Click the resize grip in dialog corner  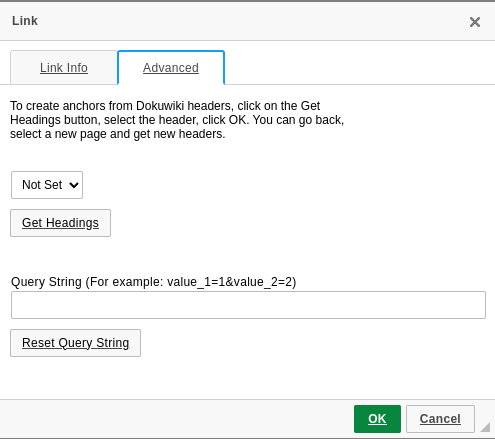tap(485, 427)
